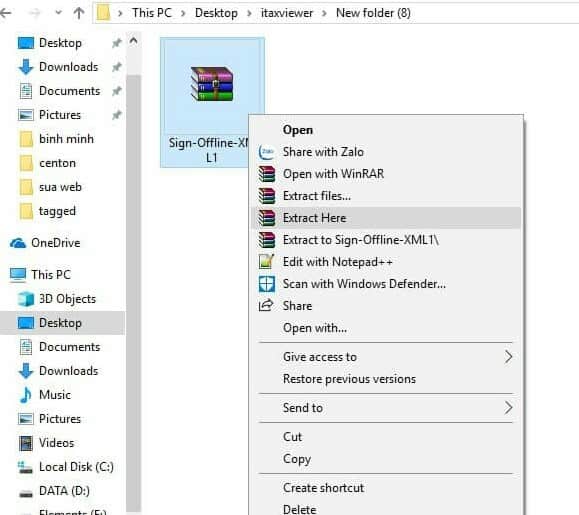Click the folder icon in address bar
Image resolution: width=579 pixels, height=515 pixels.
[x=103, y=13]
